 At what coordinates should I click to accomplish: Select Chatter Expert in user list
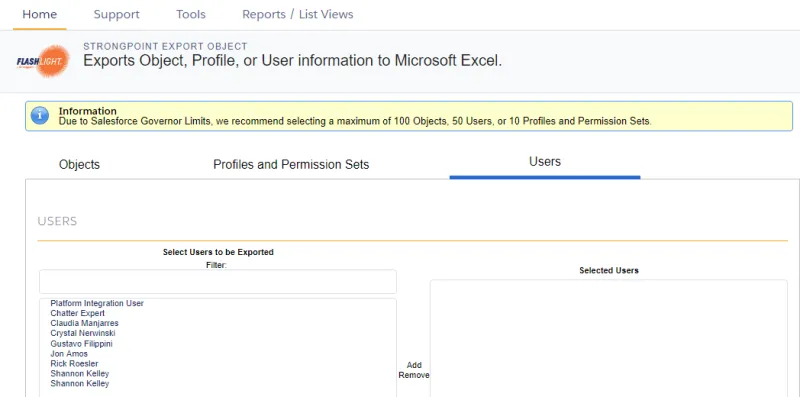point(78,313)
